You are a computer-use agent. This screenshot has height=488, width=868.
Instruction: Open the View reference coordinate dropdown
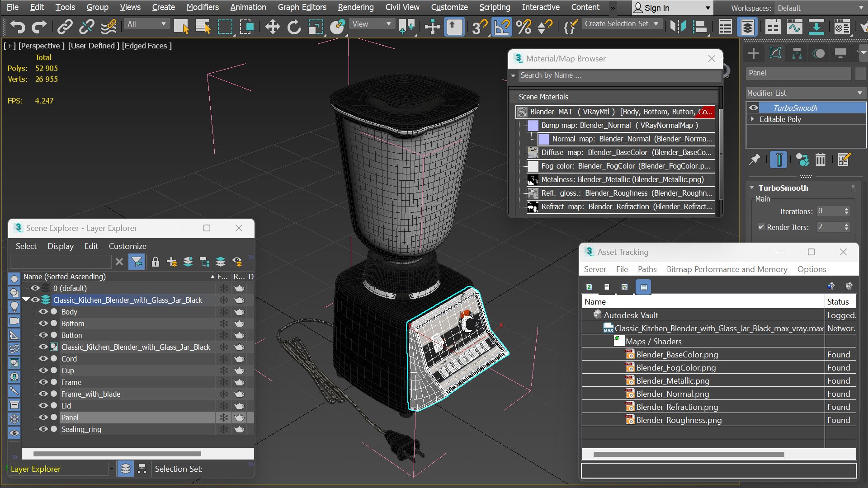point(371,24)
